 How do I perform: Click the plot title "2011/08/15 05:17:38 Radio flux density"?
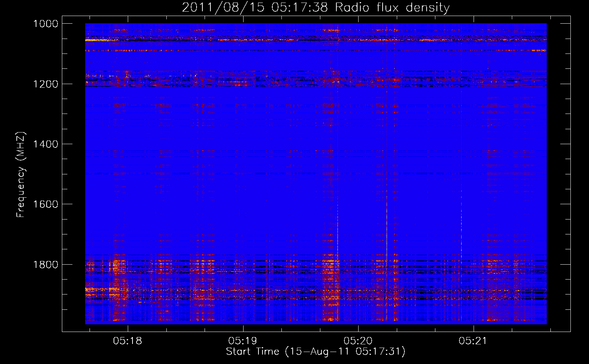[x=316, y=7]
